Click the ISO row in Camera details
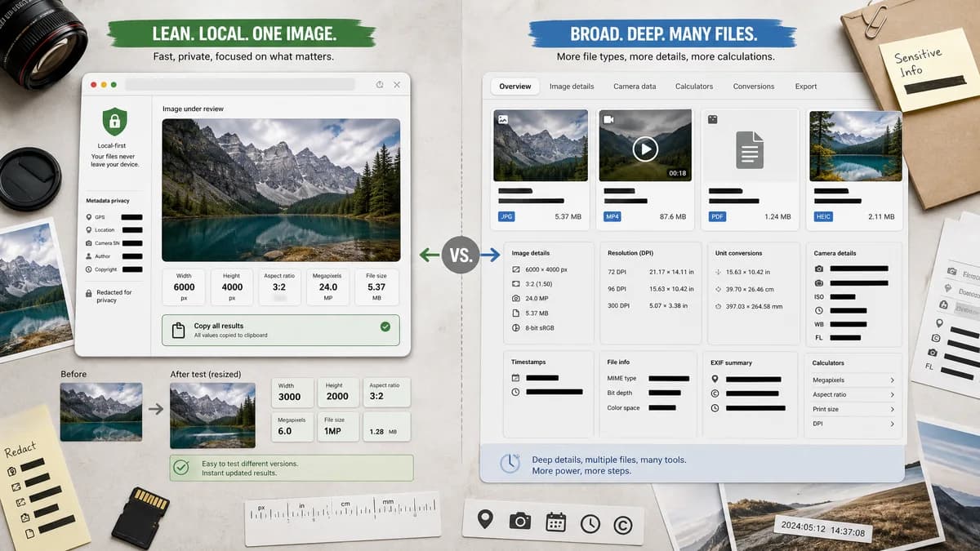The image size is (980, 551). [835, 297]
